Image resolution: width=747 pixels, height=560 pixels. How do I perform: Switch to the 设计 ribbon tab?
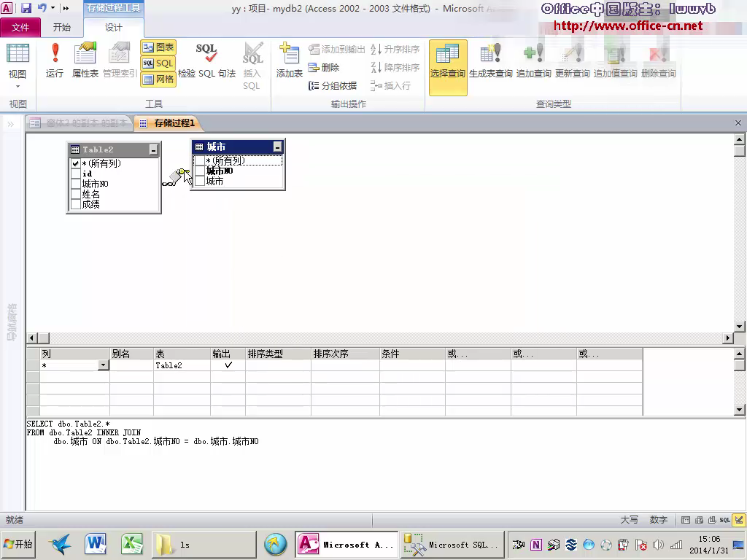[x=113, y=28]
